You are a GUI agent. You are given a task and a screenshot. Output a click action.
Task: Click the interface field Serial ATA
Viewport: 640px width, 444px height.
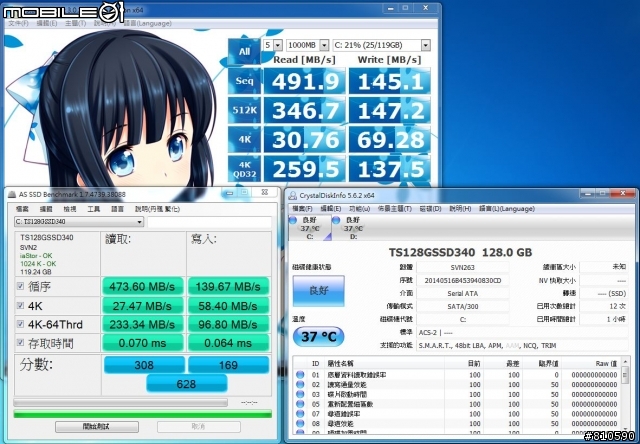coord(462,293)
